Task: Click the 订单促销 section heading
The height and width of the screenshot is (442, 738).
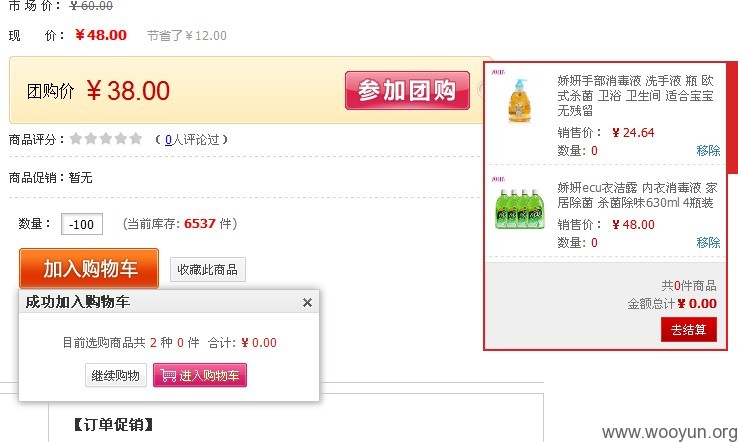Action: (x=113, y=425)
